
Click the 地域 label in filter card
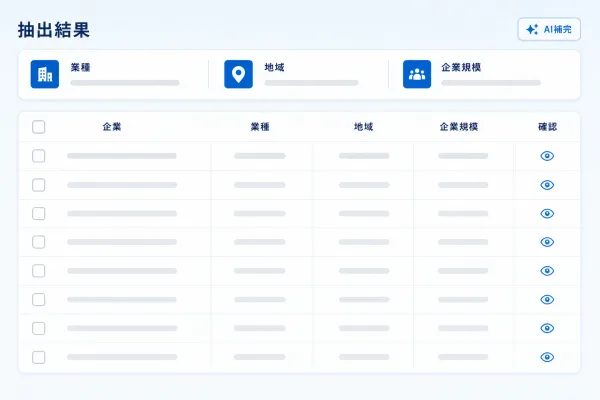point(274,67)
